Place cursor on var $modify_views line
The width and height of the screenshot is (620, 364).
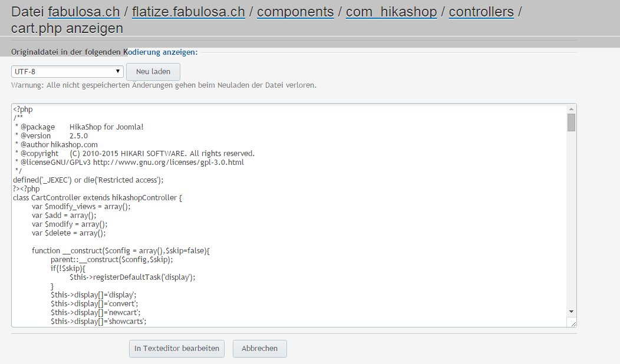click(81, 207)
